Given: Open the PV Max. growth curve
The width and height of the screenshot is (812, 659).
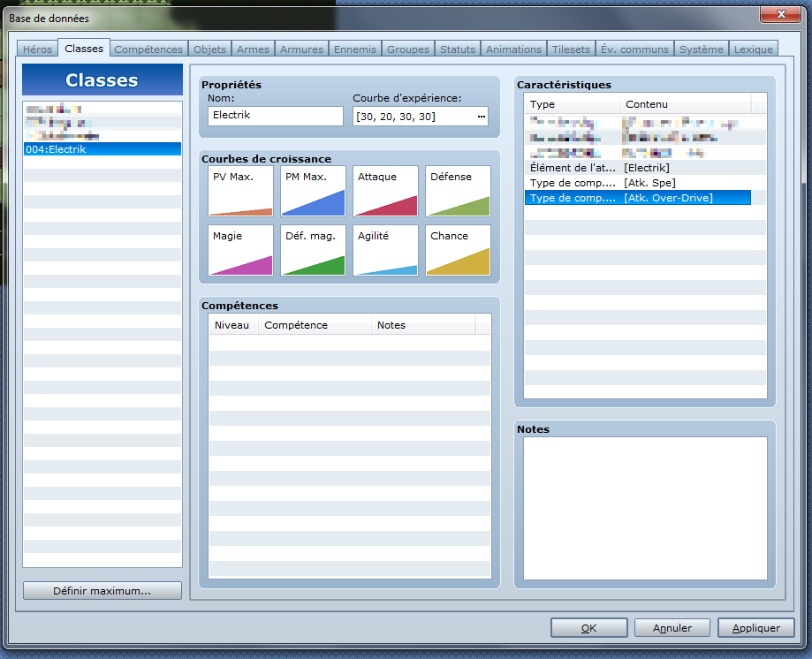Looking at the screenshot, I should [241, 191].
